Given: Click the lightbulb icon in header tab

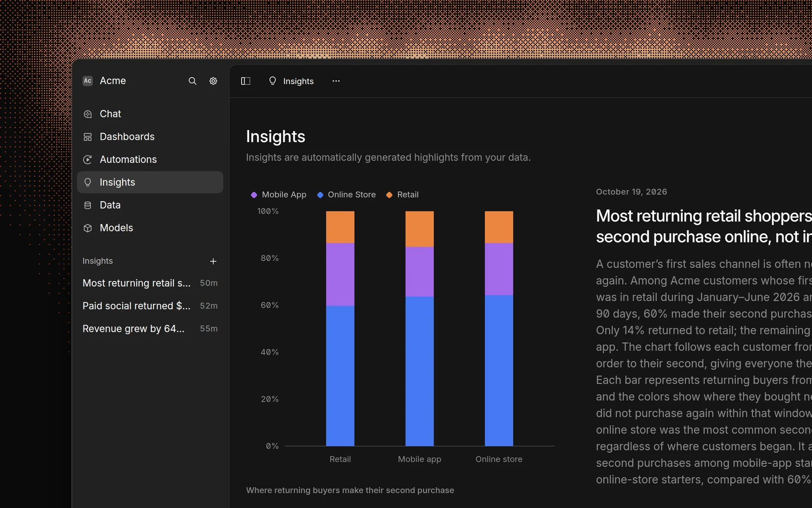Looking at the screenshot, I should tap(272, 81).
